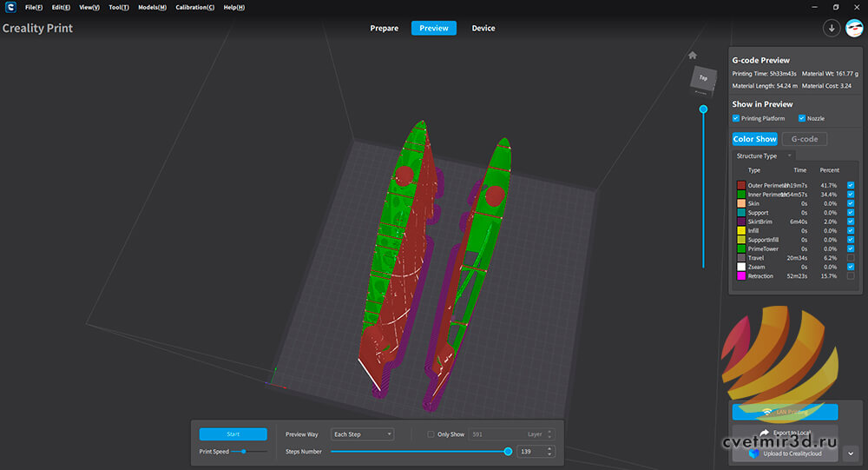Uncheck Inner Perimeter visibility checkbox
The height and width of the screenshot is (470, 868).
click(851, 194)
